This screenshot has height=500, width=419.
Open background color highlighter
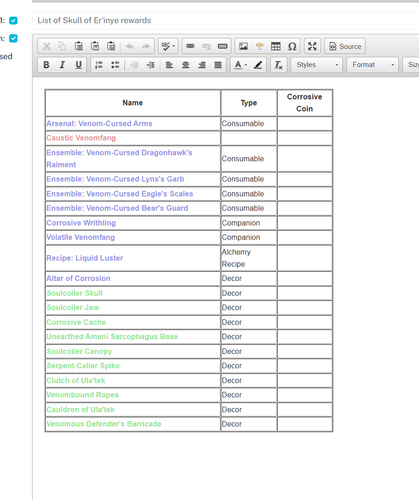point(258,65)
